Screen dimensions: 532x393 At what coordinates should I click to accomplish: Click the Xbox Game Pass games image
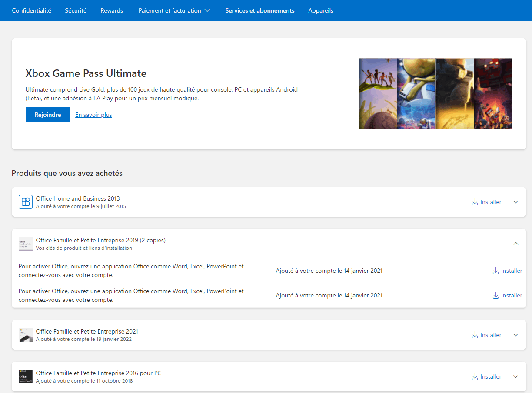(436, 94)
